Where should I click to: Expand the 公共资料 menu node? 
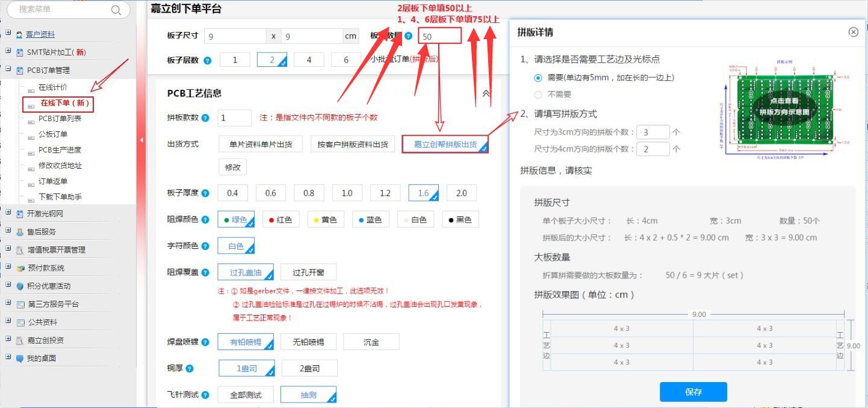pos(8,321)
